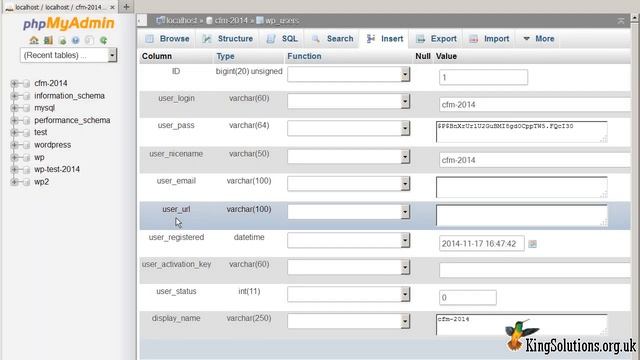
Task: Select wp-test-2014 database name in tree
Action: coord(57,169)
